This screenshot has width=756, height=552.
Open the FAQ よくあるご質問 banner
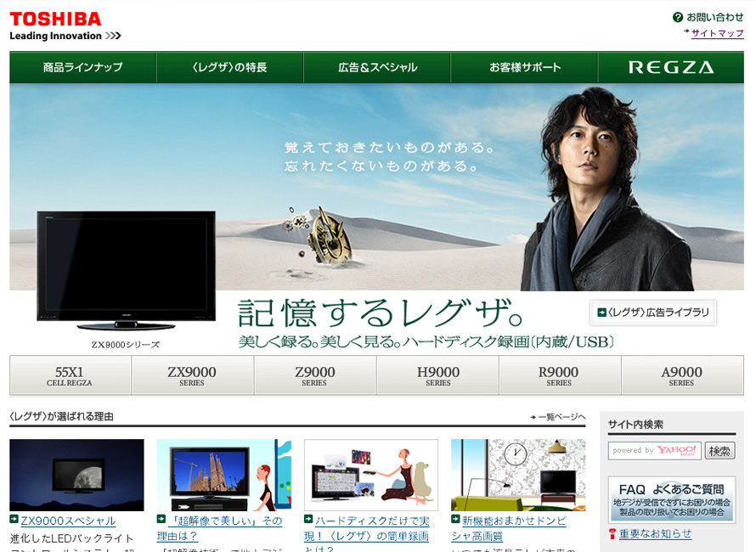click(x=672, y=499)
